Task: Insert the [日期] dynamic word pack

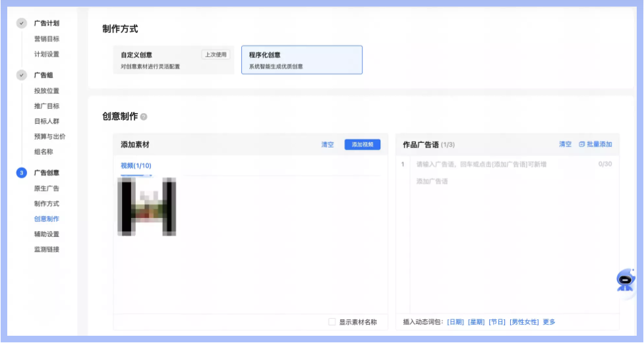Action: click(x=455, y=322)
